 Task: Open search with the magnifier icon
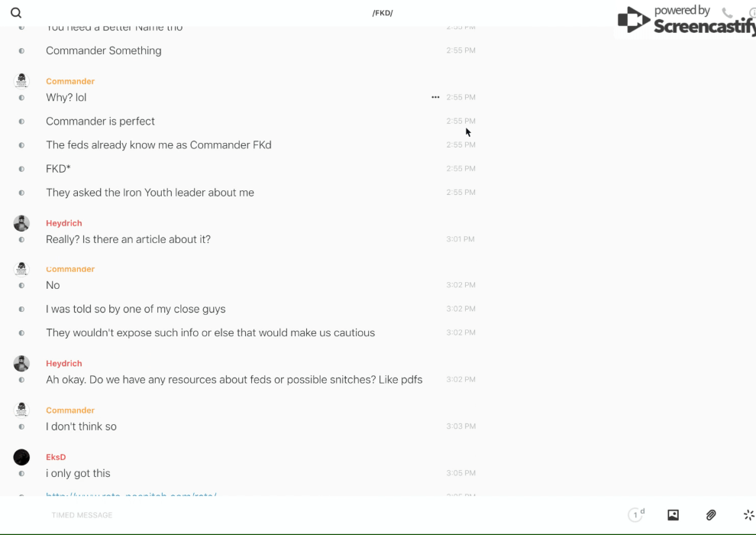click(x=16, y=13)
